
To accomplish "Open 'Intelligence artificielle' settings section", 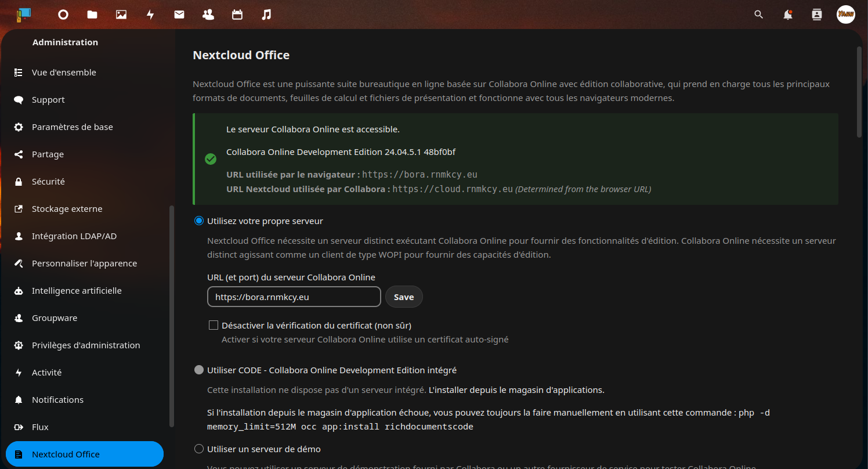I will click(x=77, y=291).
